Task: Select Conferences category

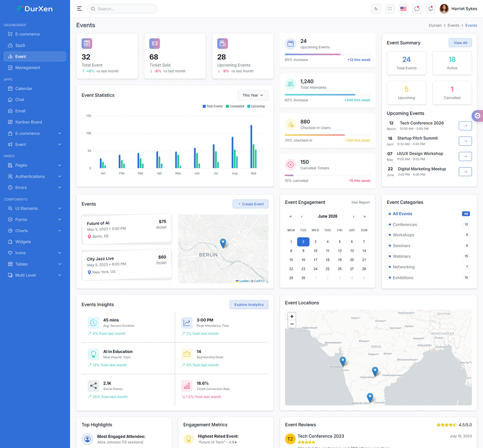Action: tap(429, 224)
